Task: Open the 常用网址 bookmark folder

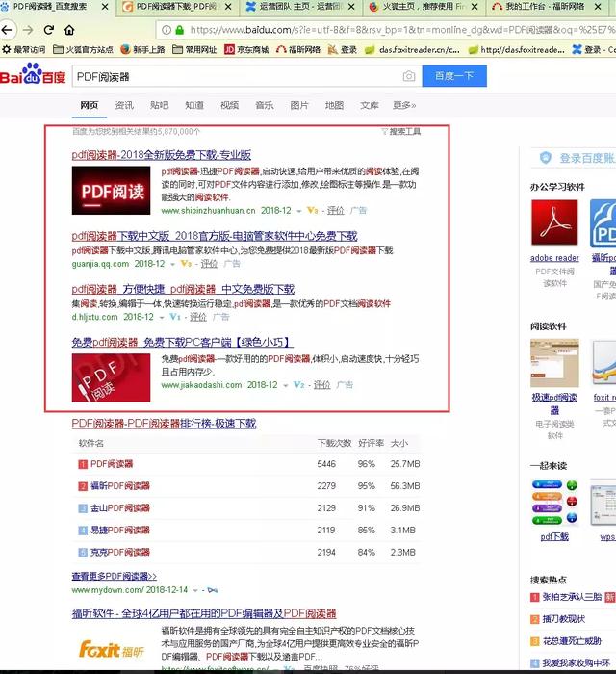Action: click(194, 49)
